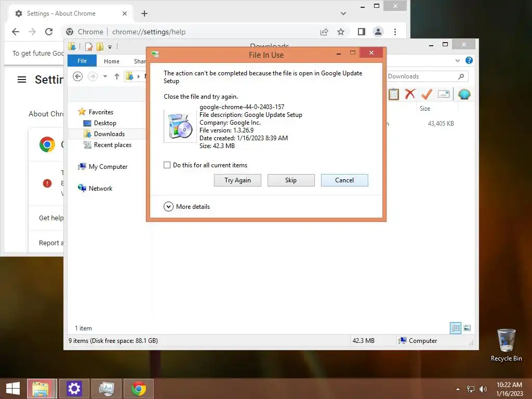Reload the Chrome page
The image size is (532, 399).
pyautogui.click(x=49, y=32)
